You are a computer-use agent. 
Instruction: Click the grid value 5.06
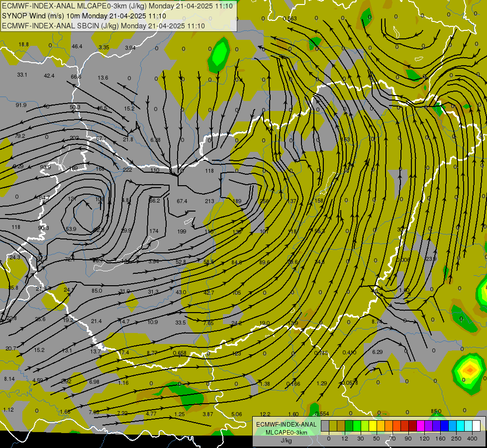pyautogui.click(x=237, y=414)
